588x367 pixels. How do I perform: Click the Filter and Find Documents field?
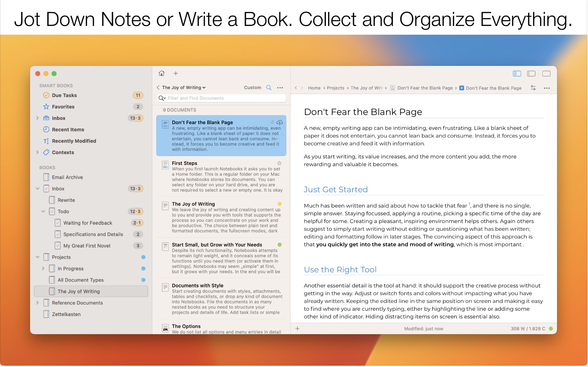(x=225, y=98)
